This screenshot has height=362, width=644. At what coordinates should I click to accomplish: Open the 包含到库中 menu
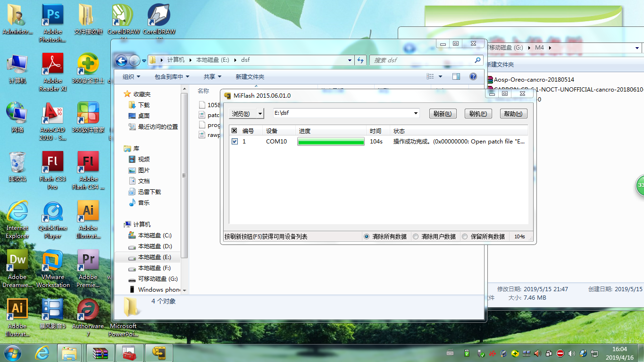tap(172, 76)
